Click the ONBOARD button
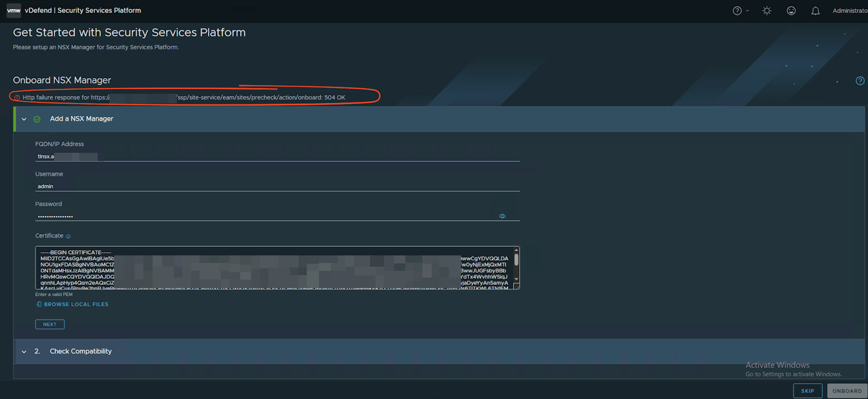Viewport: 868px width, 399px height. [847, 391]
